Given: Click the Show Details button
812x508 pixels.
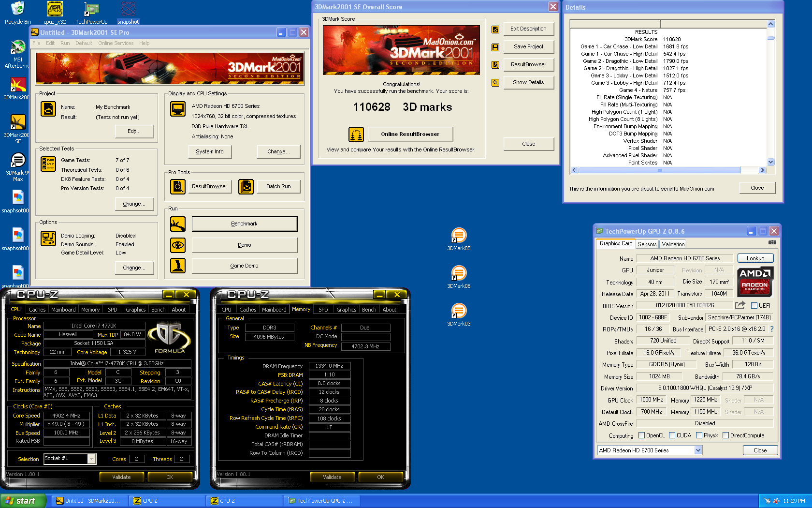Looking at the screenshot, I should [x=529, y=82].
